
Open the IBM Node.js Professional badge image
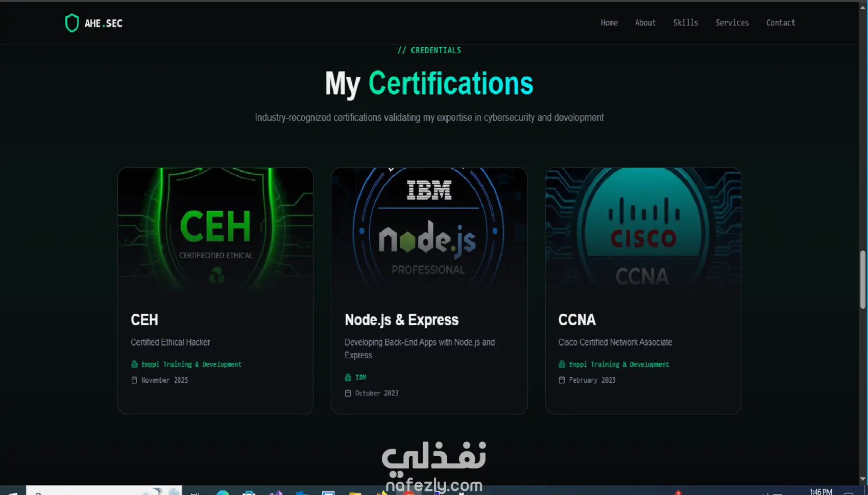[x=429, y=231]
